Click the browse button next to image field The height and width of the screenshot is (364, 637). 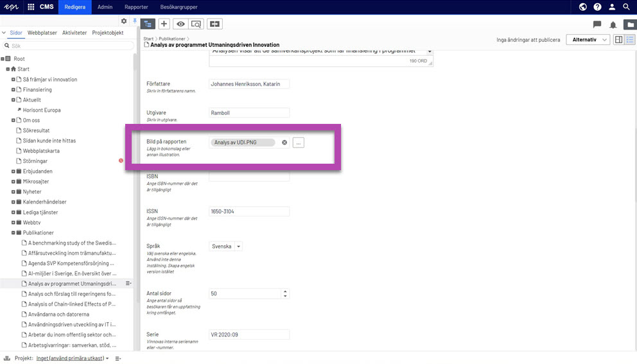pyautogui.click(x=298, y=143)
